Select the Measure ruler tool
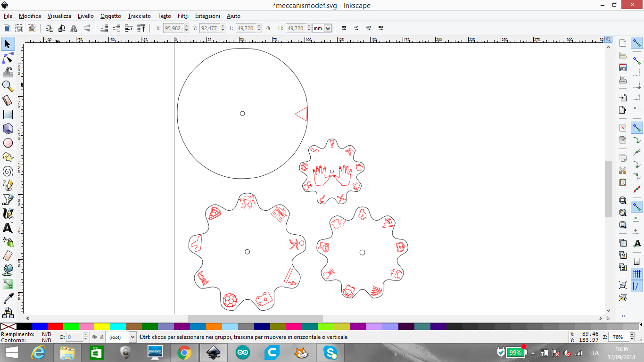The image size is (644, 362). pyautogui.click(x=8, y=100)
